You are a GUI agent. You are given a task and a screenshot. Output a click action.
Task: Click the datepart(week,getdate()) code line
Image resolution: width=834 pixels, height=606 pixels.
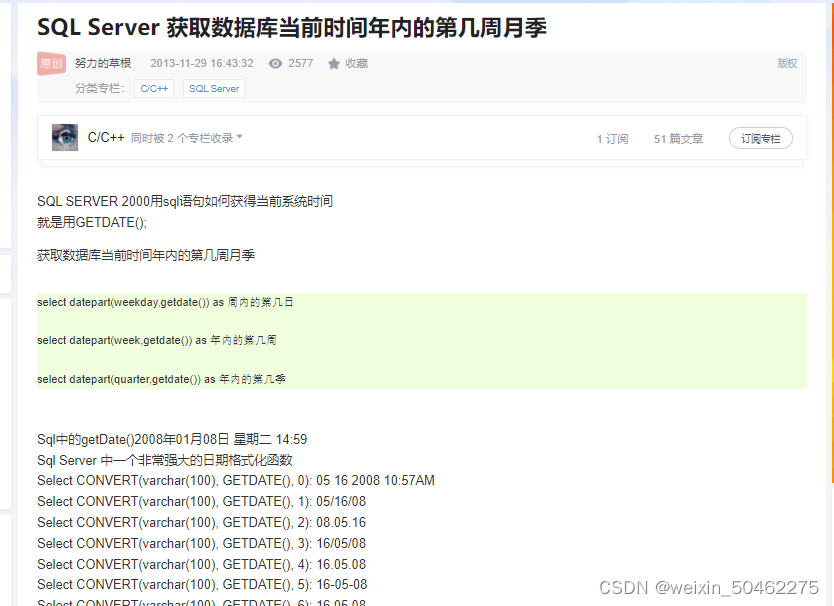coord(156,340)
